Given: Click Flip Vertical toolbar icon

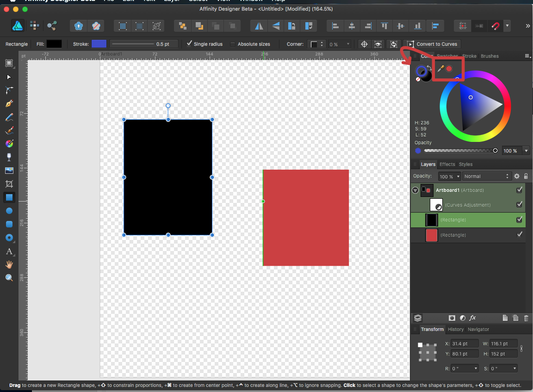Looking at the screenshot, I should click(x=276, y=26).
